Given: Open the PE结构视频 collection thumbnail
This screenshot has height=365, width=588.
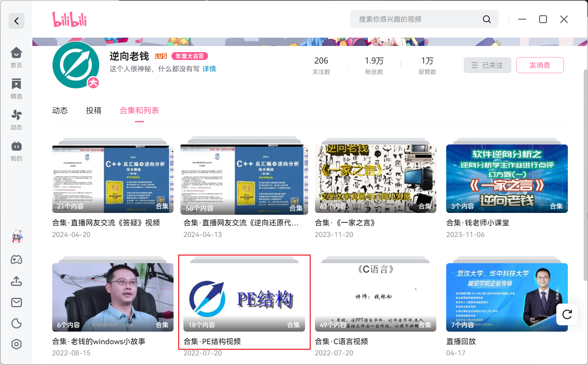Looking at the screenshot, I should tap(244, 297).
